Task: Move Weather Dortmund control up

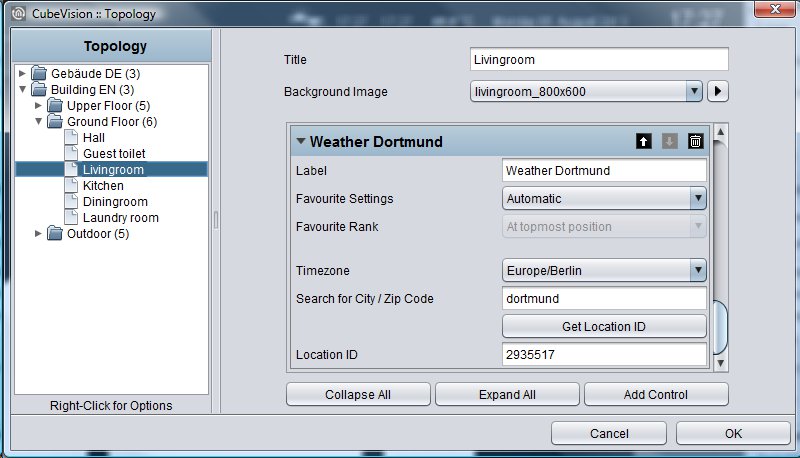Action: [x=644, y=141]
